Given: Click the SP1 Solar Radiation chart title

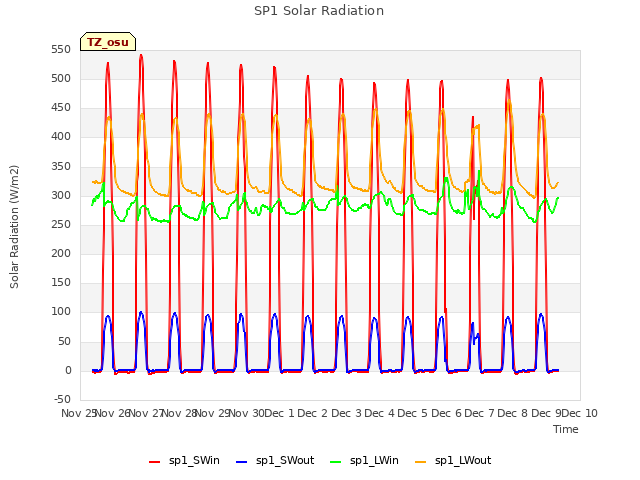Looking at the screenshot, I should 319,11.
